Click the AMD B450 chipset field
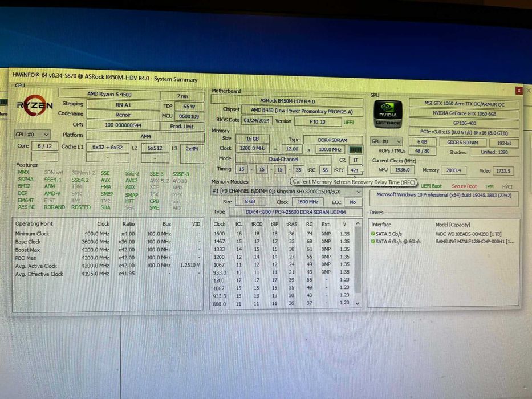The width and height of the screenshot is (532, 399). coord(302,111)
